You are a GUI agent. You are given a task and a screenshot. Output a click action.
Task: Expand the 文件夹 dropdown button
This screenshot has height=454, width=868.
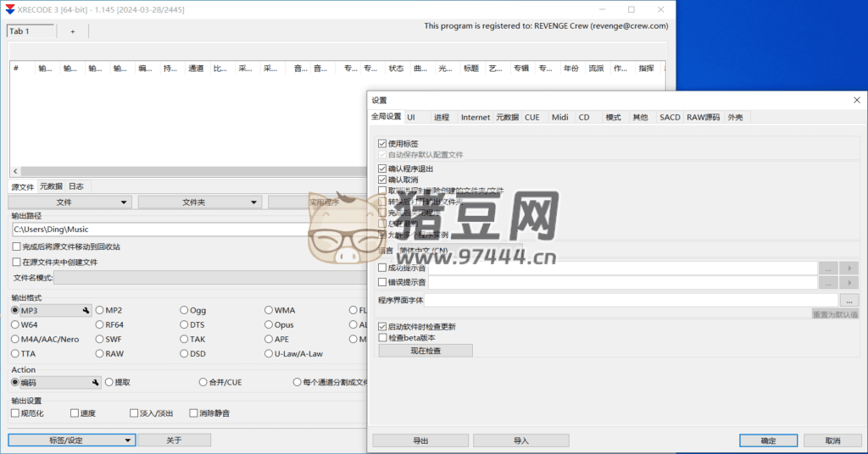click(x=200, y=202)
